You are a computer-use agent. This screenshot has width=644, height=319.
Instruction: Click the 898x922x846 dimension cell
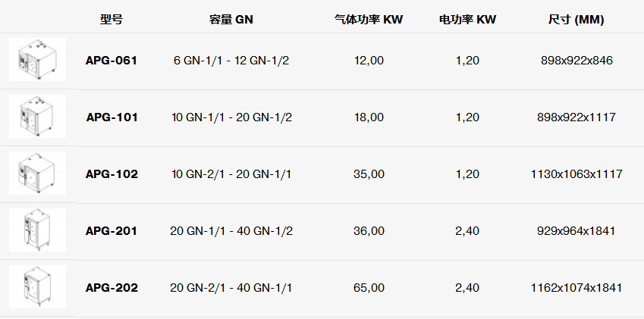tap(576, 61)
